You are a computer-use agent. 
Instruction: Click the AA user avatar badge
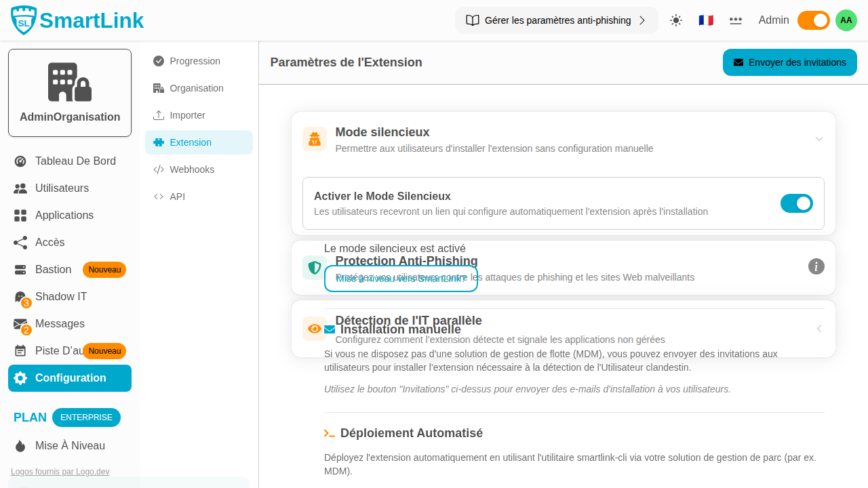846,20
